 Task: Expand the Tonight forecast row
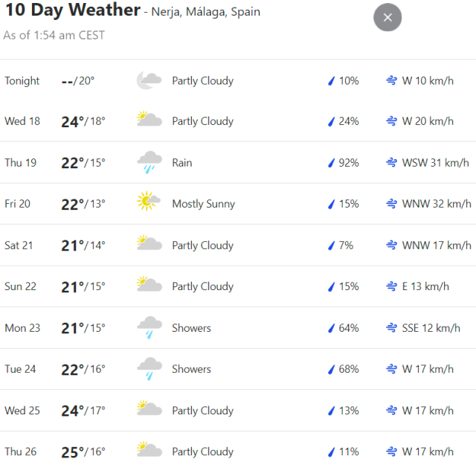pos(238,80)
